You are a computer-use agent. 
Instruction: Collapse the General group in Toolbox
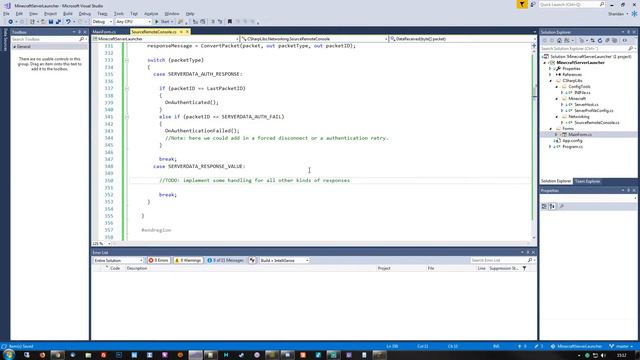point(15,47)
